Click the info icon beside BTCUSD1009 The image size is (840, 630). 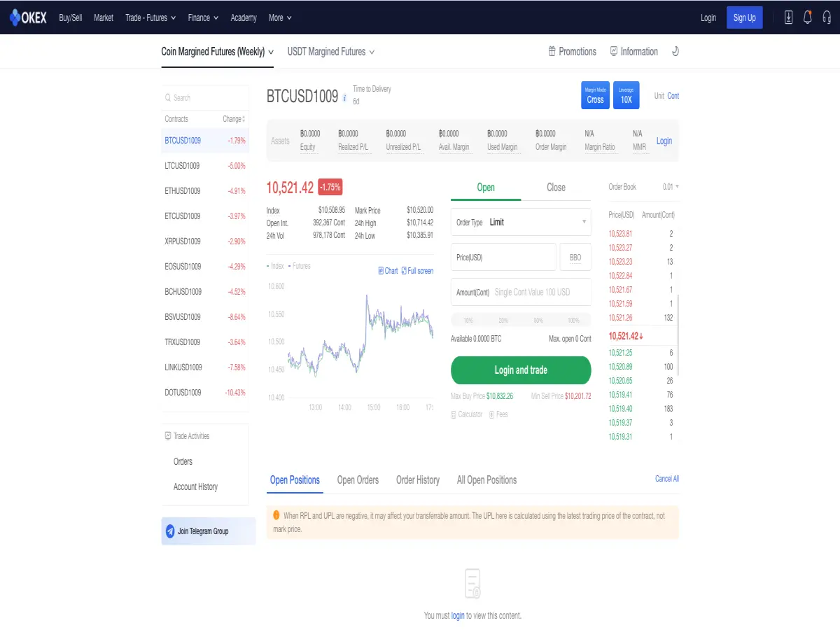point(344,99)
